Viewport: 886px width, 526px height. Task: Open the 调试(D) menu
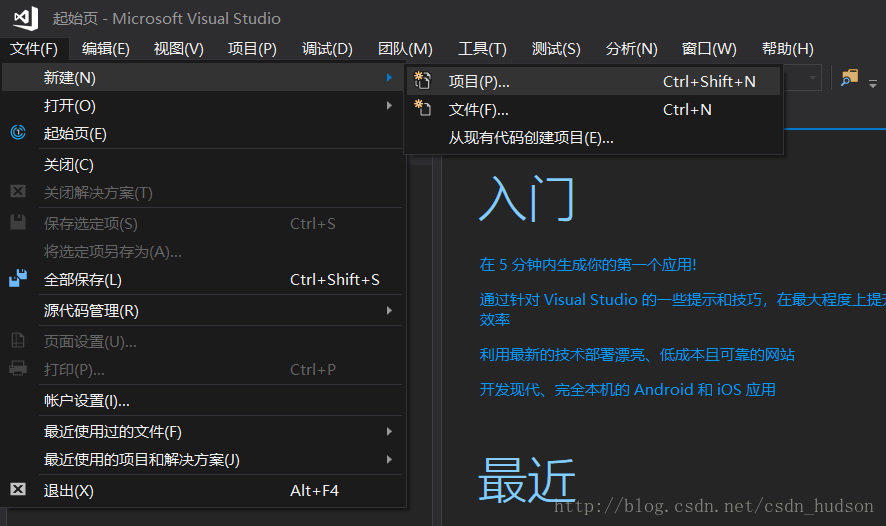(327, 49)
